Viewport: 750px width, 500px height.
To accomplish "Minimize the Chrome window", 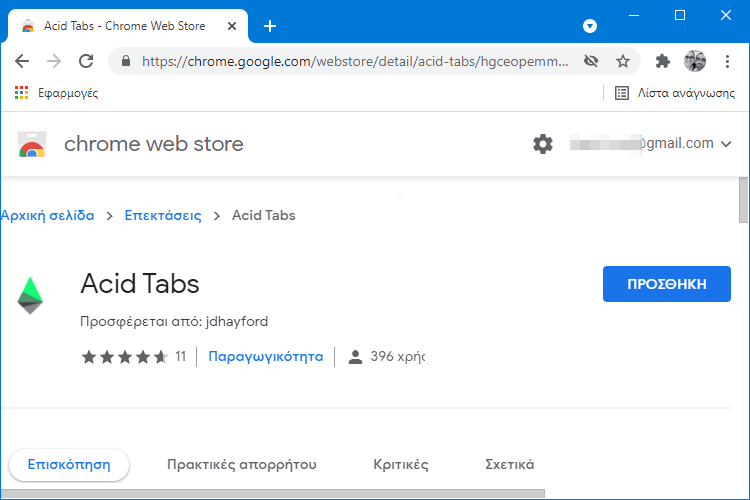I will [634, 15].
